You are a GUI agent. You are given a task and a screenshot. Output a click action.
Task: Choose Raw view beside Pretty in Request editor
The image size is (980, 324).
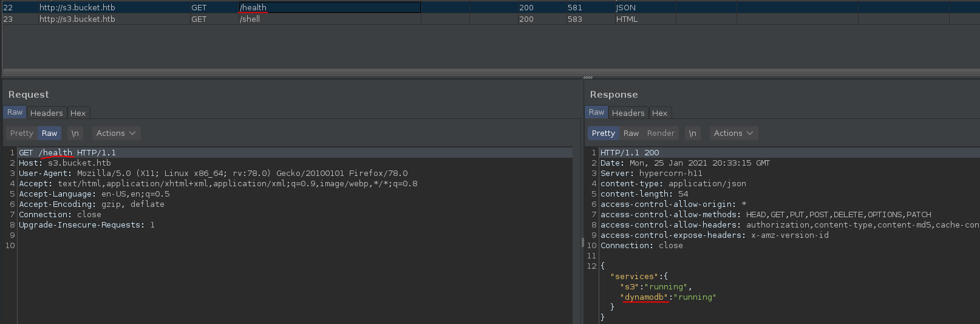click(49, 133)
